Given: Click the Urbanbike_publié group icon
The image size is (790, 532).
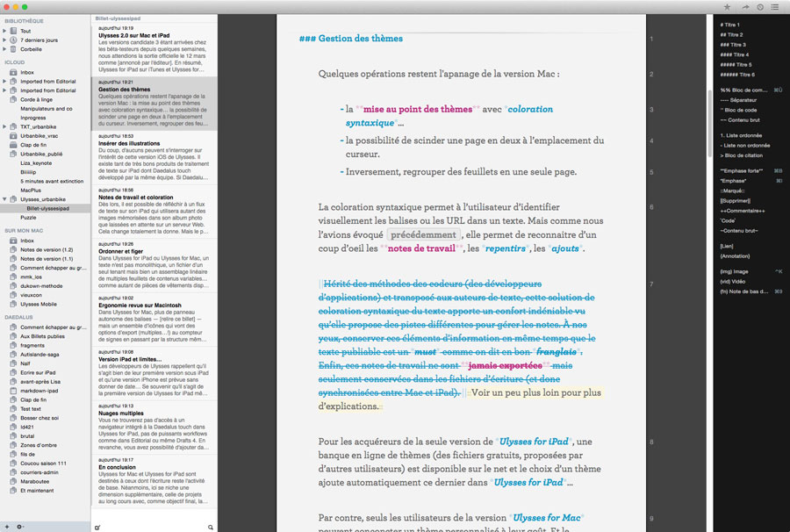Looking at the screenshot, I should (13, 155).
